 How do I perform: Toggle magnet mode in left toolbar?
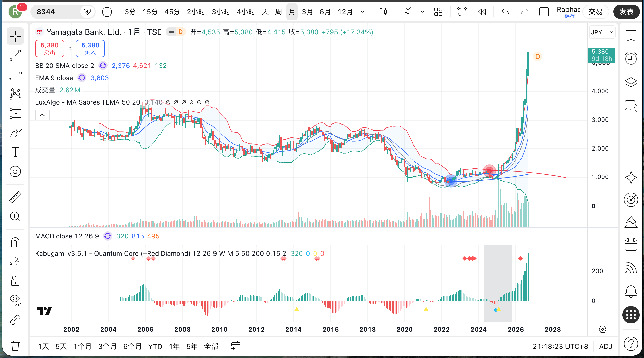pos(15,242)
